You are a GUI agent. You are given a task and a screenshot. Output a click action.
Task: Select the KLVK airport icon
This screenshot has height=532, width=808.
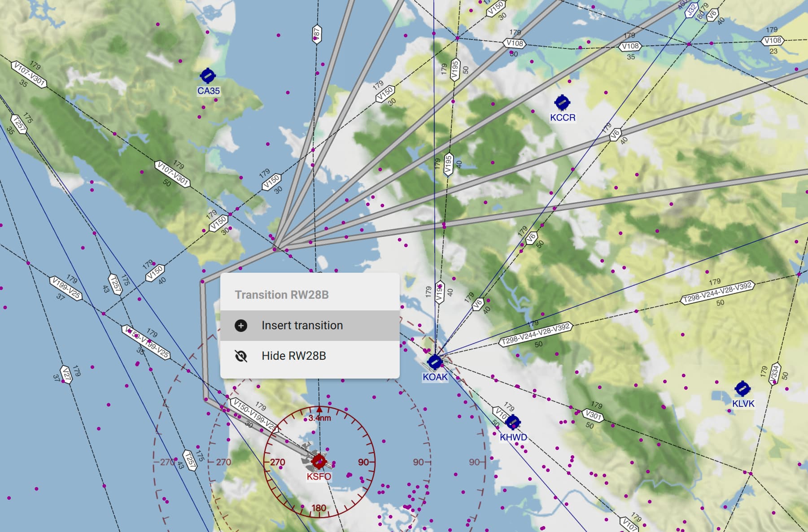[x=742, y=388]
